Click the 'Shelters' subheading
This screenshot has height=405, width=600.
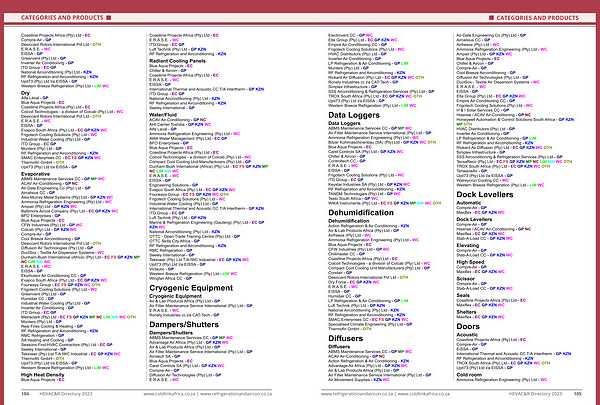(466, 312)
